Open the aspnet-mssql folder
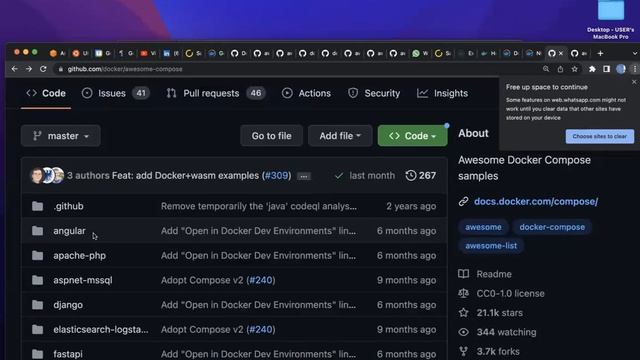640x360 pixels. tap(83, 280)
